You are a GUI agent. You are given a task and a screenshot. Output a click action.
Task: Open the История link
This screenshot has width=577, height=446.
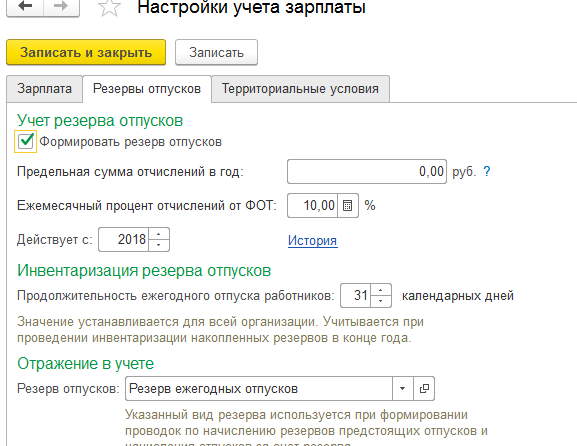tap(312, 240)
